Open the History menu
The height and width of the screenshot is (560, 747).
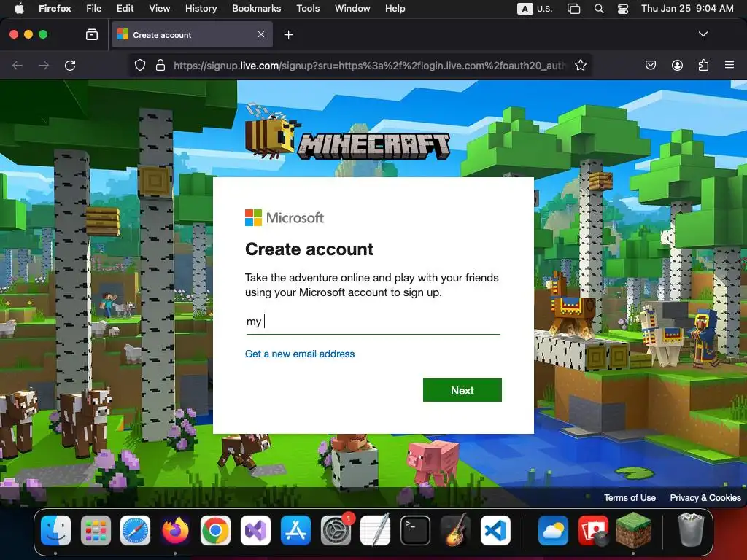point(201,8)
